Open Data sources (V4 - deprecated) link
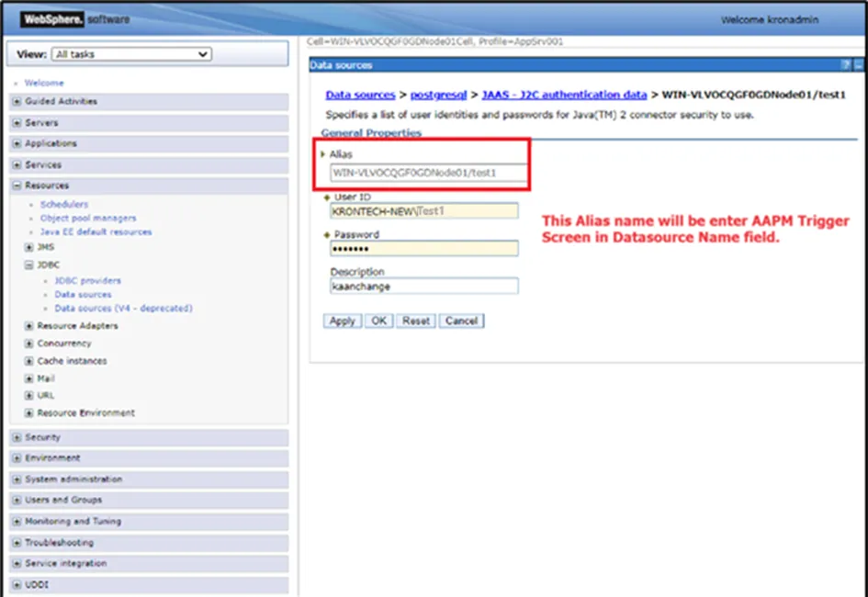This screenshot has height=597, width=868. click(x=123, y=309)
